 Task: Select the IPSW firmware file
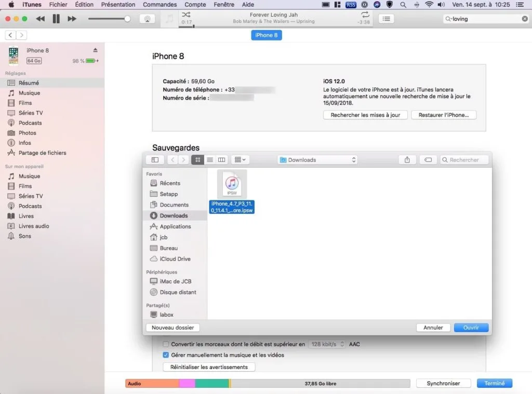pyautogui.click(x=232, y=192)
